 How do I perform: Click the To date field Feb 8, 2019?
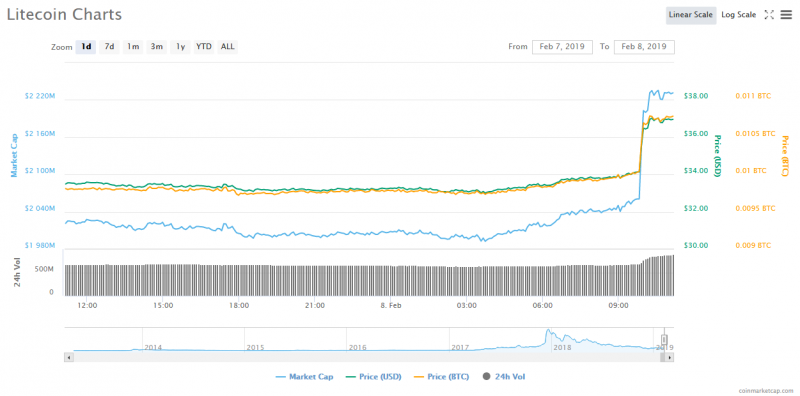point(644,47)
